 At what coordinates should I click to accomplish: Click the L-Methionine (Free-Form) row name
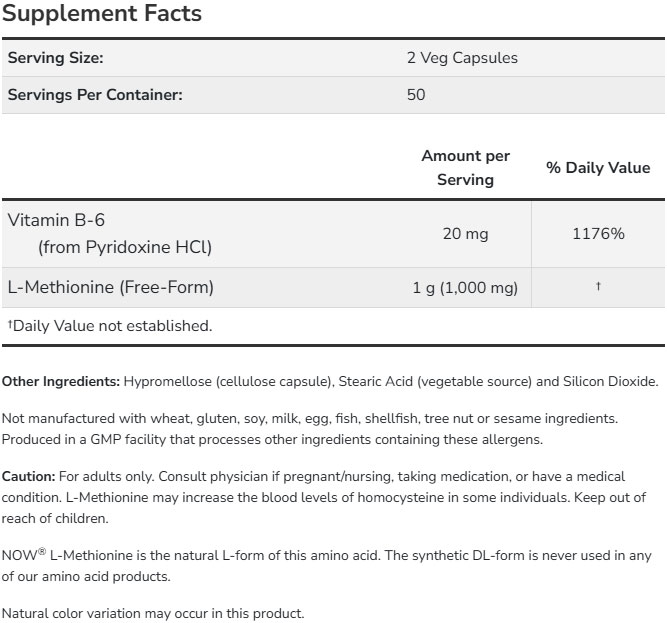point(111,288)
